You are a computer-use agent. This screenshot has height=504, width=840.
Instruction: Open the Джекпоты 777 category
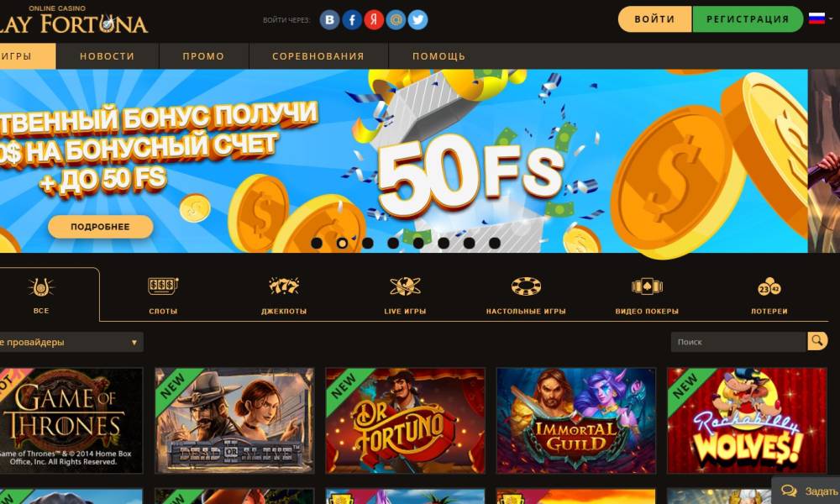pyautogui.click(x=284, y=286)
